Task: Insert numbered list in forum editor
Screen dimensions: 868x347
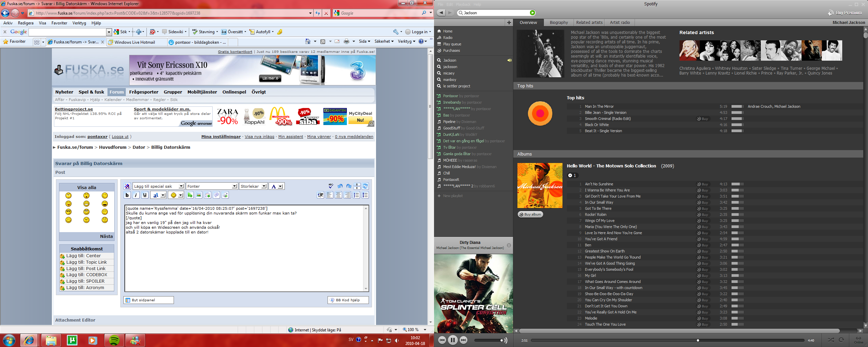Action: click(x=356, y=195)
